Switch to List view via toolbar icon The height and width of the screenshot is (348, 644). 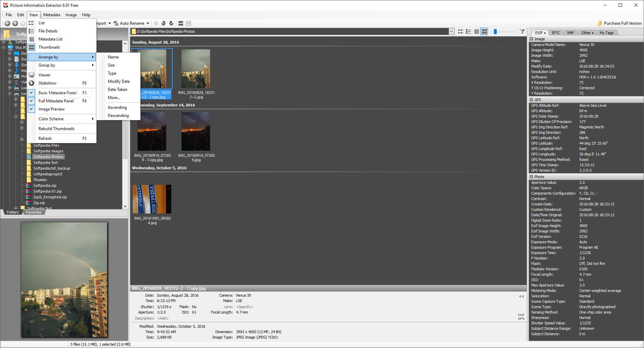[x=461, y=31]
